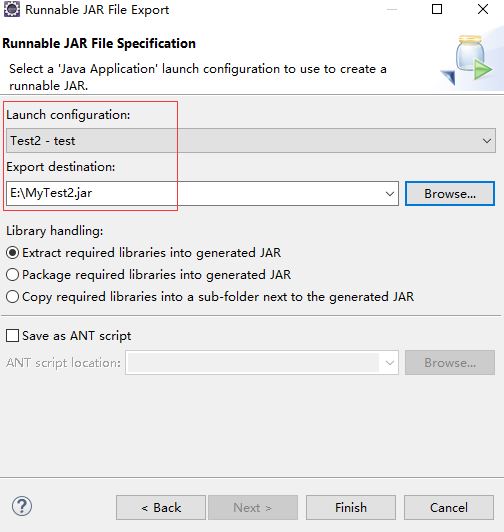This screenshot has height=532, width=504.
Task: Click the help question mark icon
Action: [x=22, y=507]
